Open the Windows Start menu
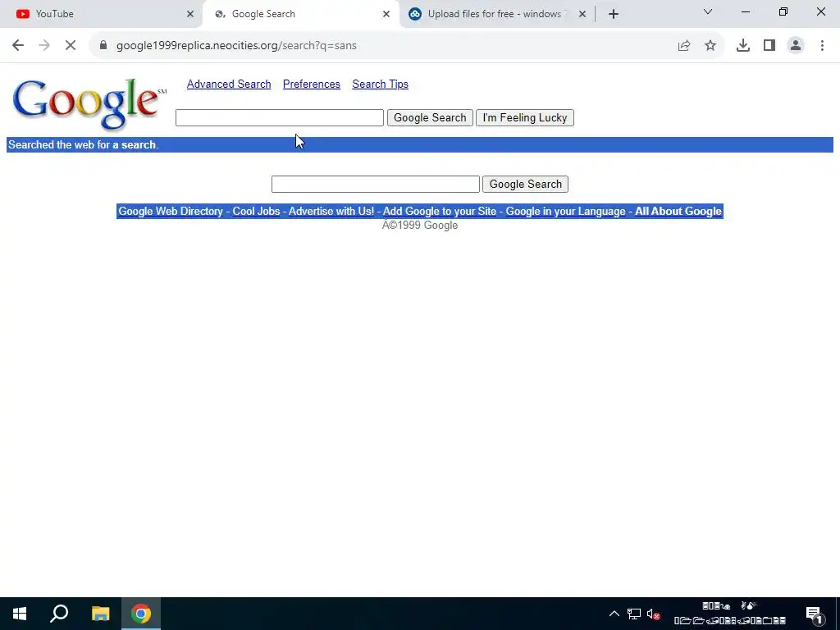This screenshot has width=840, height=630. point(20,614)
